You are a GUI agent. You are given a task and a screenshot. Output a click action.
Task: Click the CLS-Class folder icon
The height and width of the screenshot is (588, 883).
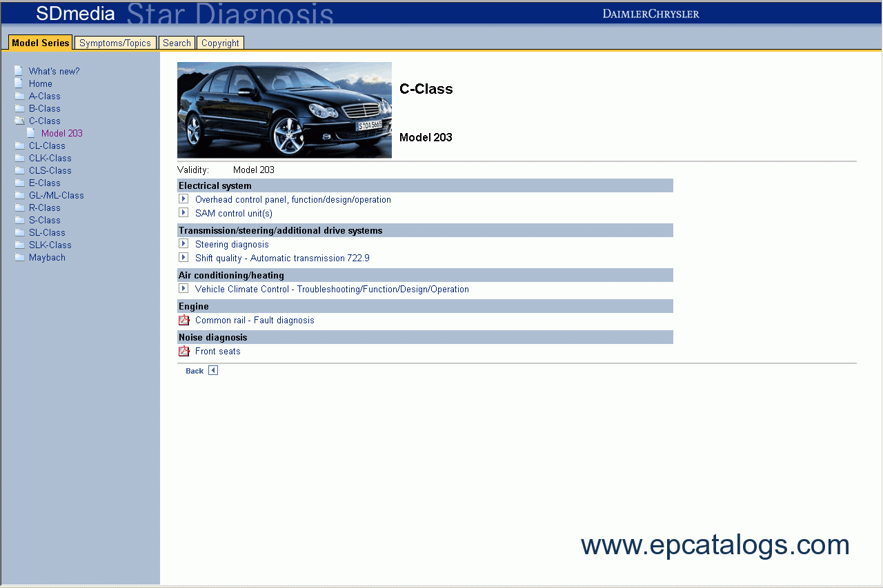[x=19, y=170]
